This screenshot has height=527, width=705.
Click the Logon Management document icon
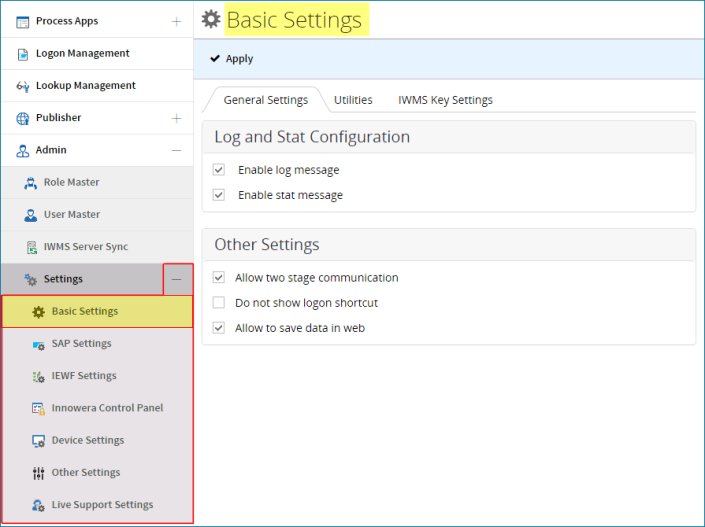(22, 54)
